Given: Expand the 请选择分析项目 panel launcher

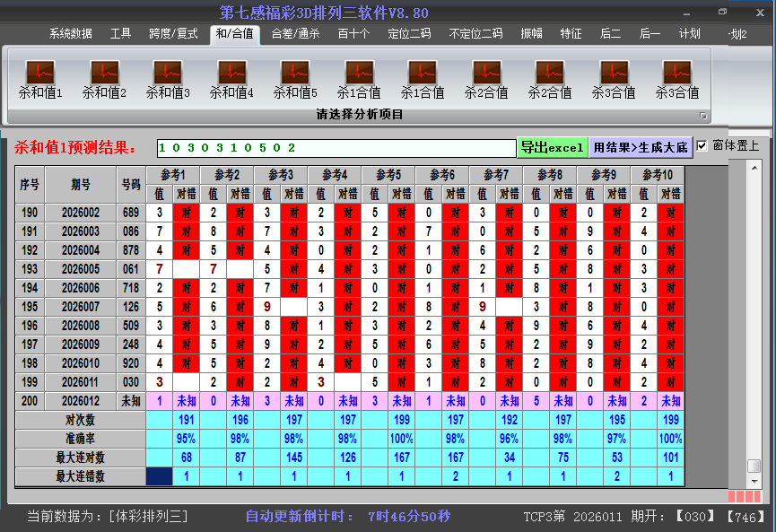Looking at the screenshot, I should tap(703, 116).
